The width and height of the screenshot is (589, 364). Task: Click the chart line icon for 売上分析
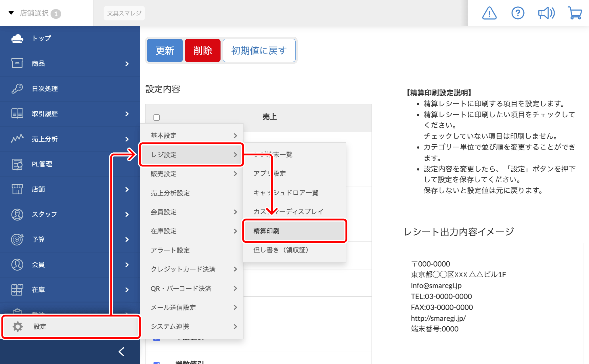click(17, 139)
